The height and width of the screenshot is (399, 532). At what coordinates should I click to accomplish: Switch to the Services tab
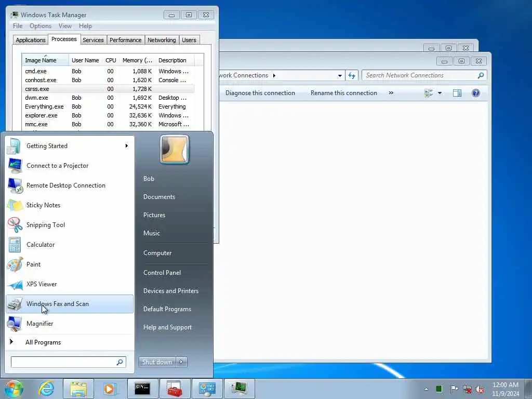pos(93,40)
